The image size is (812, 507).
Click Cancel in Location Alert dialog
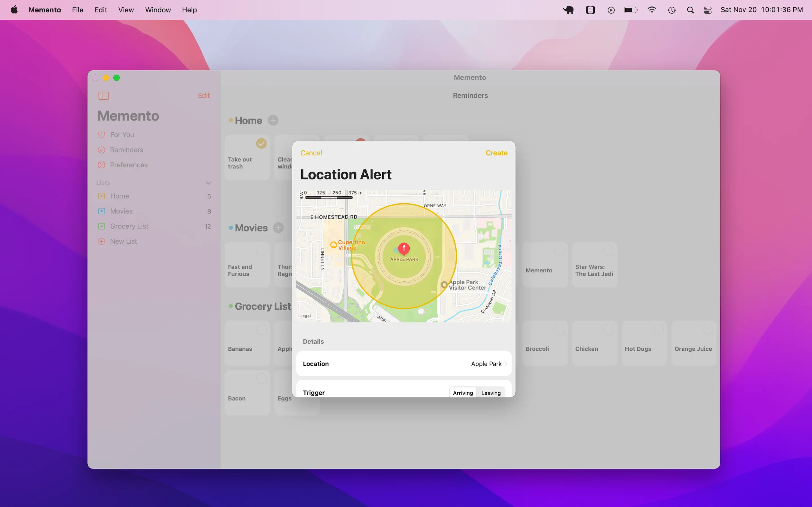pos(311,153)
